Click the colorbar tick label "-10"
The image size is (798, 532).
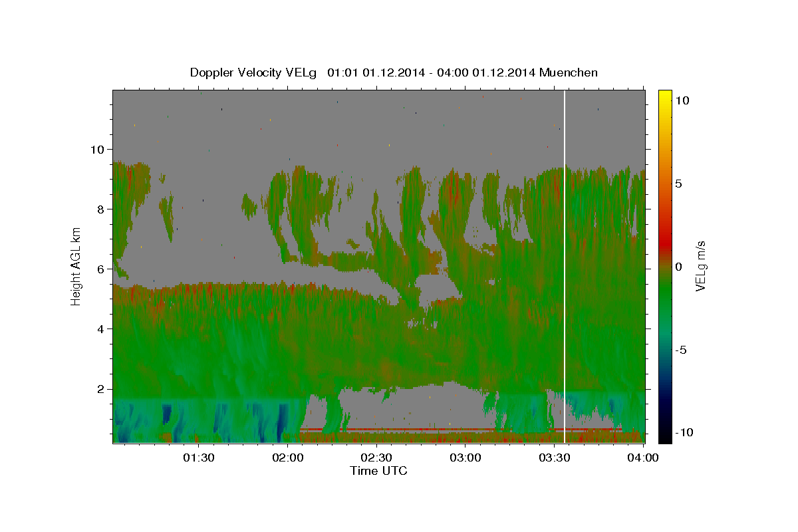(x=684, y=432)
